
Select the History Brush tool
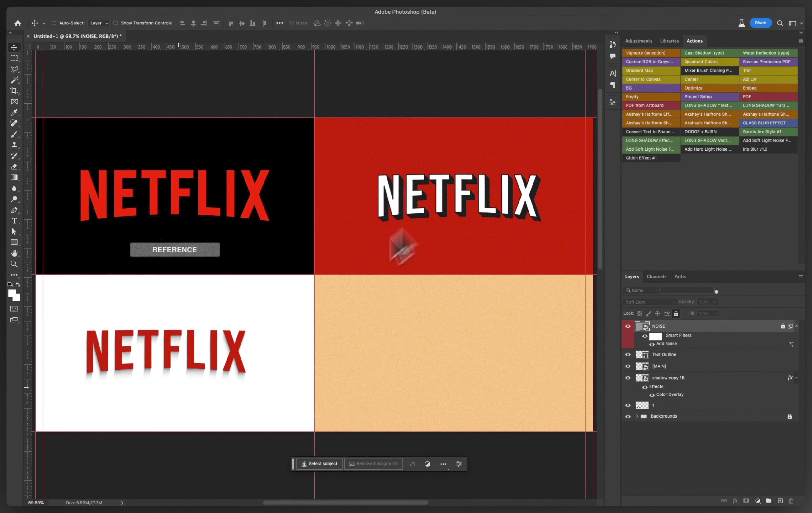[x=14, y=156]
